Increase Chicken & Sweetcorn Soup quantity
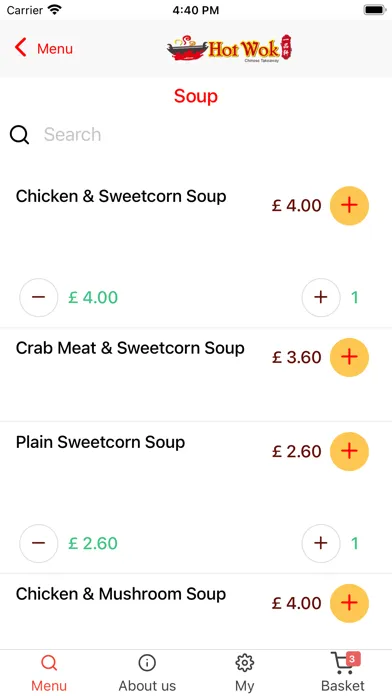Viewport: 392px width, 696px height. tap(321, 297)
